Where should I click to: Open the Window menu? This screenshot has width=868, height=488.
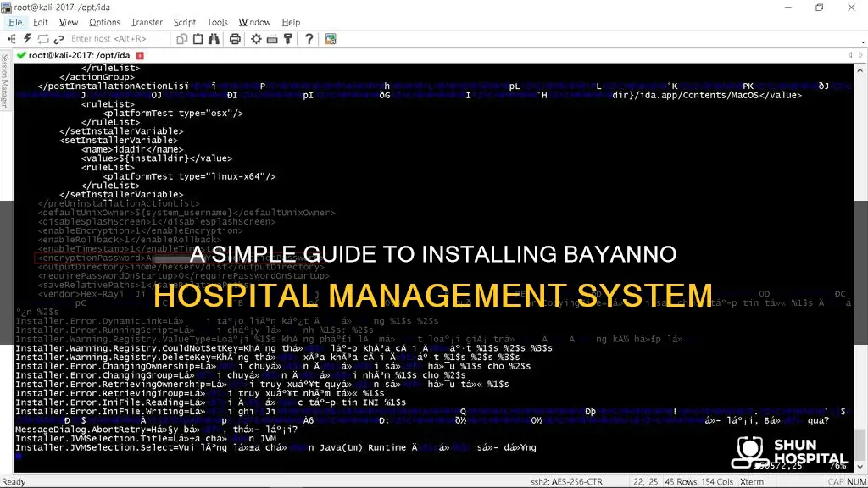(x=254, y=22)
